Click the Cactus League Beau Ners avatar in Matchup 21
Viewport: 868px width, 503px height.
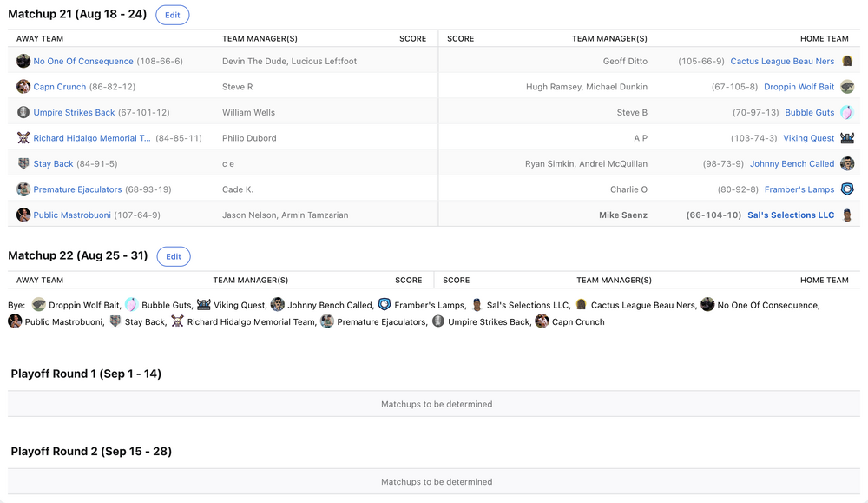click(x=847, y=61)
